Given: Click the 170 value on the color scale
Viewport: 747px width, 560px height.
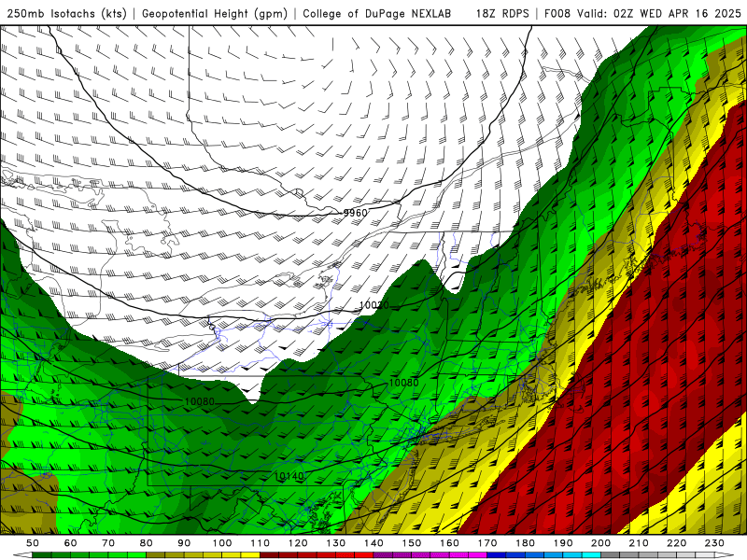Looking at the screenshot, I should 487,543.
